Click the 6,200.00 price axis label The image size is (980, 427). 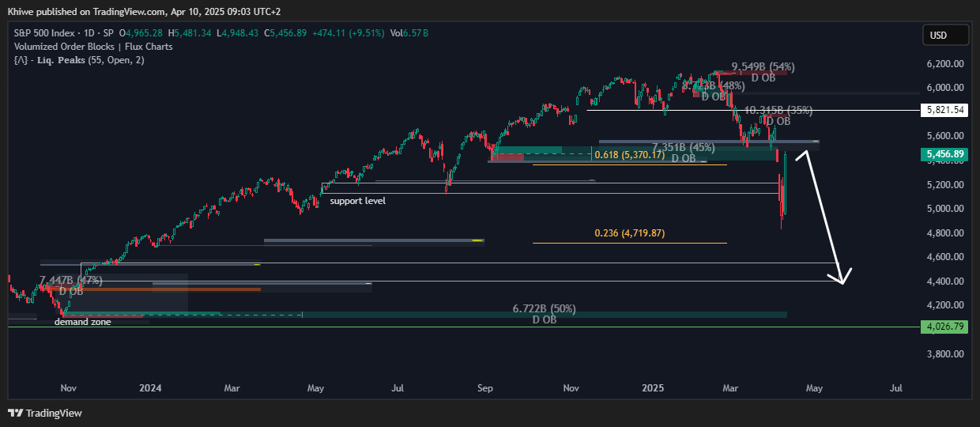point(944,63)
